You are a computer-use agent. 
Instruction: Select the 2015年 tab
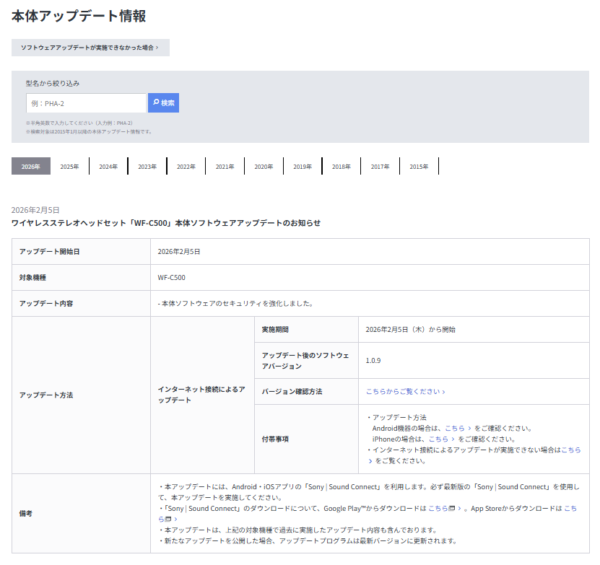(x=419, y=166)
